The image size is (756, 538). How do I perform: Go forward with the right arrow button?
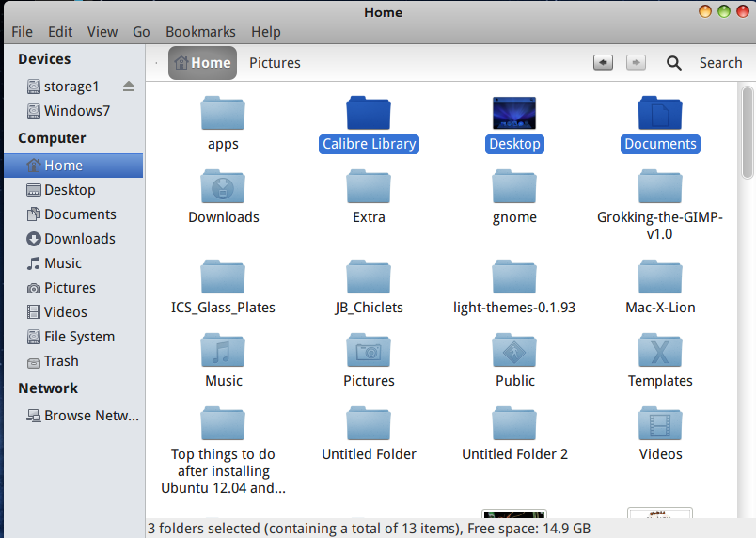point(636,63)
